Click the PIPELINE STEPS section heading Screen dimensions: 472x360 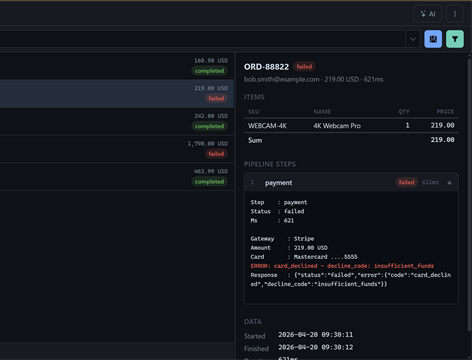coord(270,164)
